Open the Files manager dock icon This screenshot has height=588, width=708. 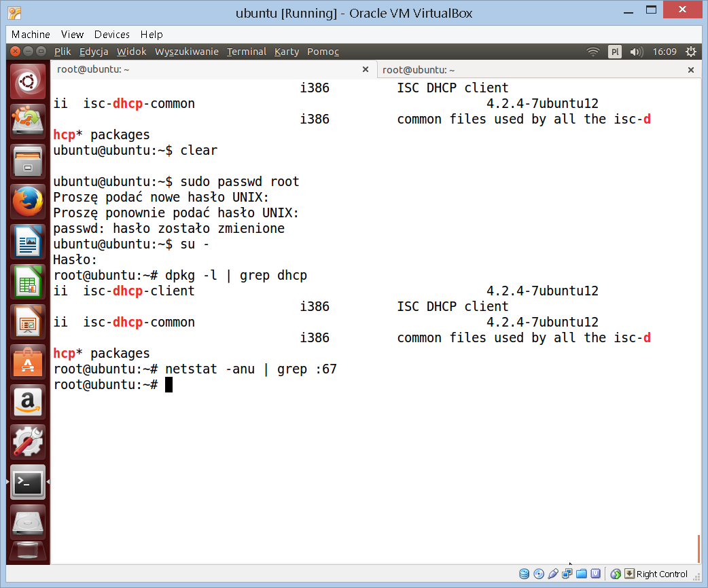point(28,161)
